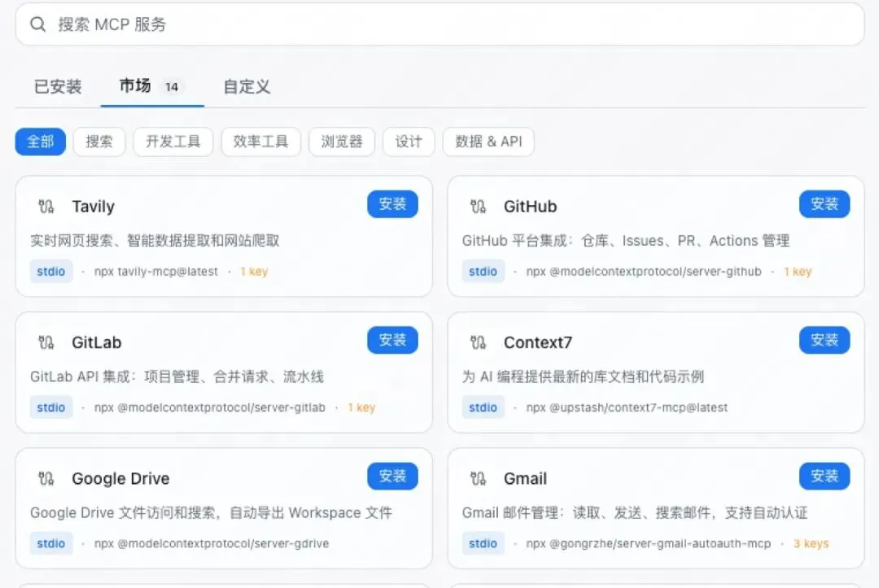Click the npx @upstash/context7-mcp@latest command

point(627,407)
